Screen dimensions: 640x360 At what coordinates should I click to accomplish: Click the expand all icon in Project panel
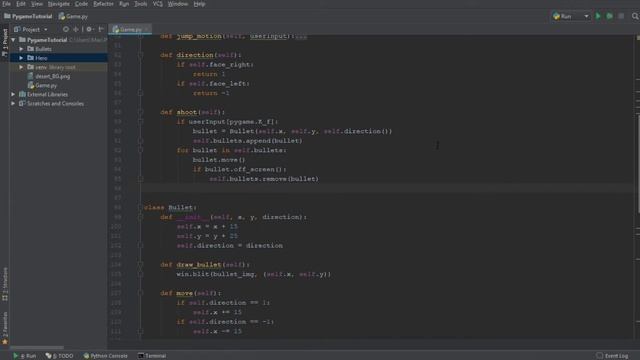(x=76, y=29)
